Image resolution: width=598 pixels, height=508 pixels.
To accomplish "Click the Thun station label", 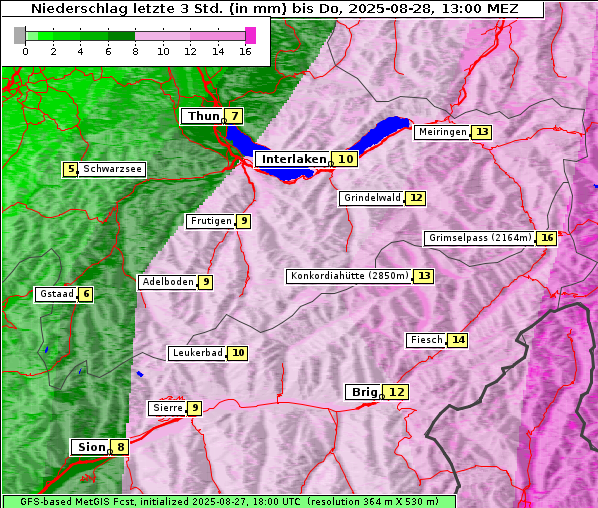I will click(204, 116).
